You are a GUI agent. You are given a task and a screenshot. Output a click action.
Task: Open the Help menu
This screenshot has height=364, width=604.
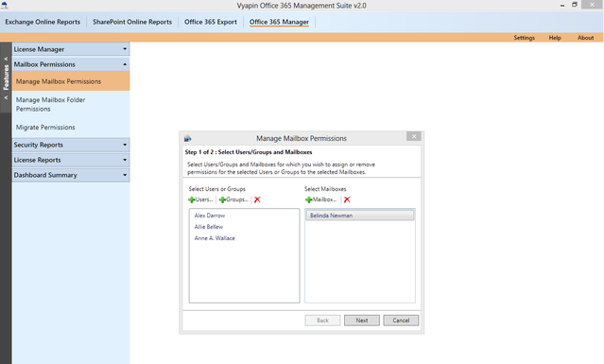[555, 38]
